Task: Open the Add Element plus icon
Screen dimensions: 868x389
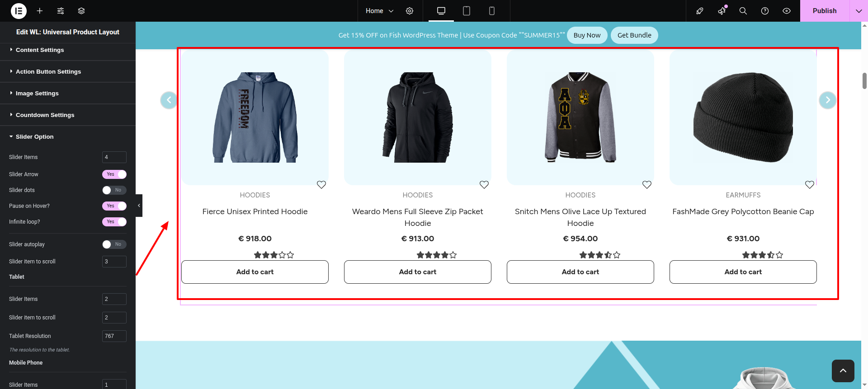Action: coord(40,11)
